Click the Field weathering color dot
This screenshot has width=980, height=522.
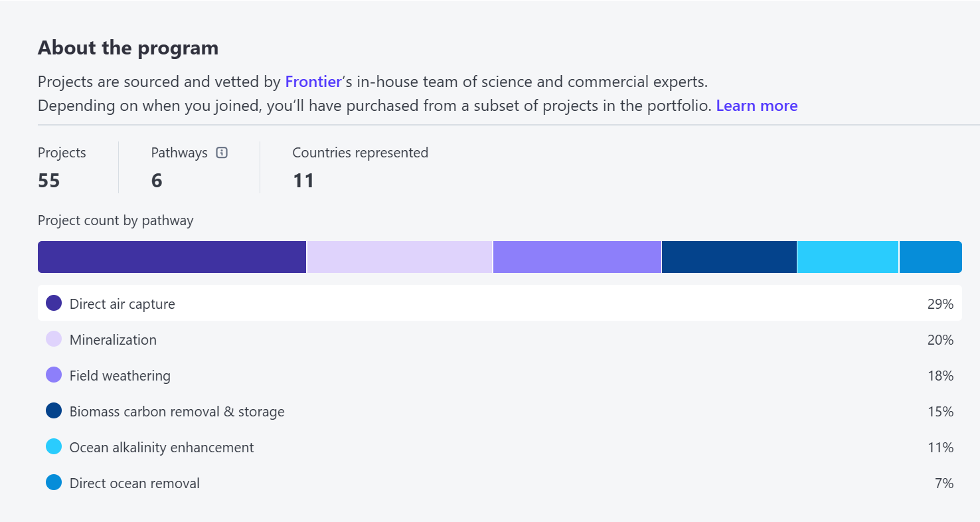54,375
